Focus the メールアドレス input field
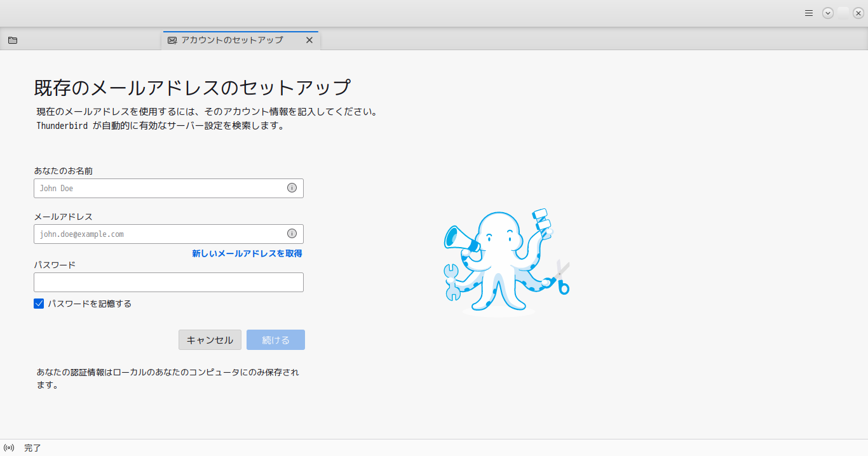868x456 pixels. 168,234
